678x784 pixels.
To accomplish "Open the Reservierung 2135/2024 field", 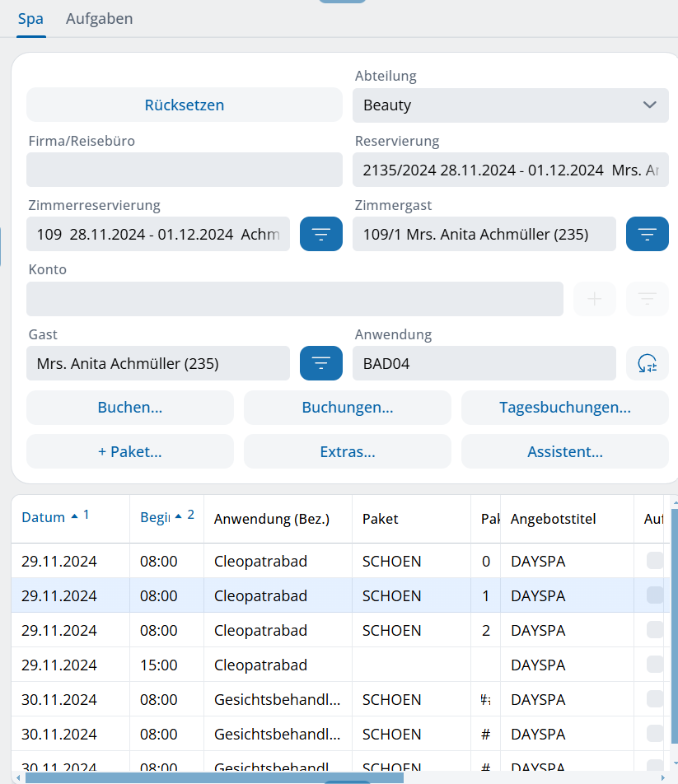I will (510, 170).
